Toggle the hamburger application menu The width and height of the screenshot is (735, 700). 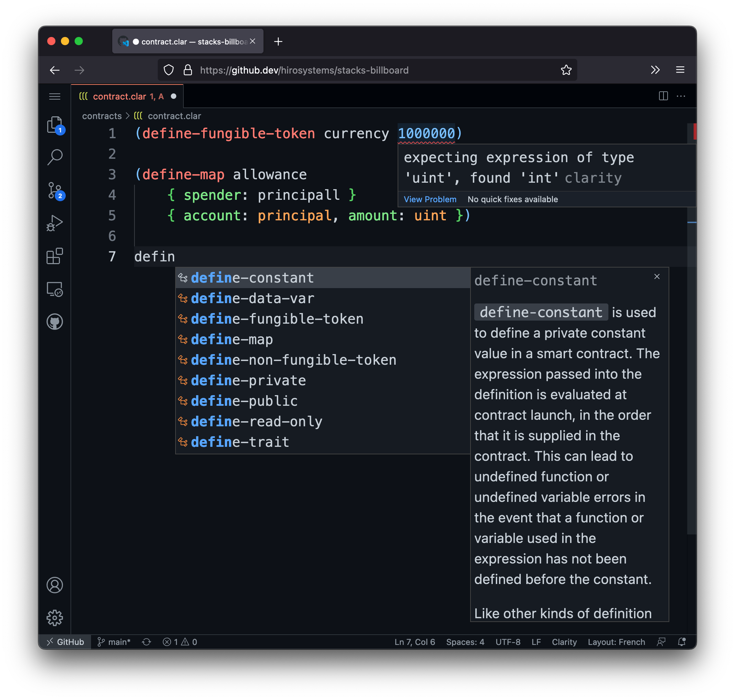point(54,96)
